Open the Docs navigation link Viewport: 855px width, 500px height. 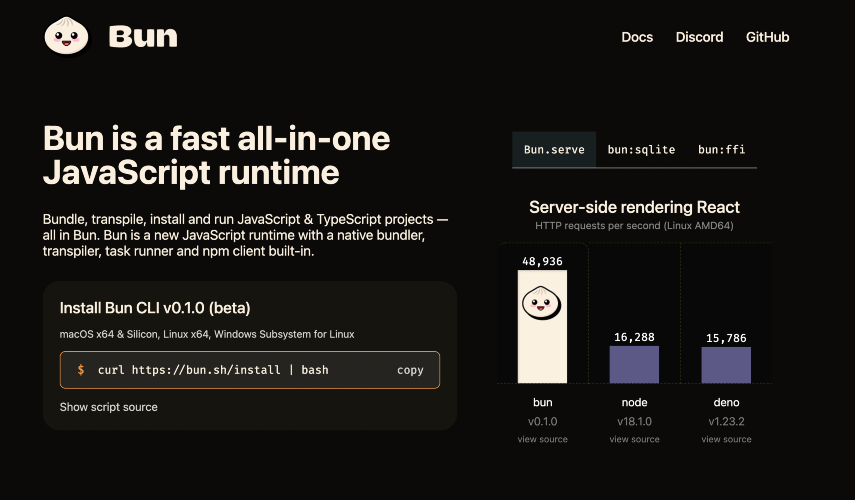(637, 37)
